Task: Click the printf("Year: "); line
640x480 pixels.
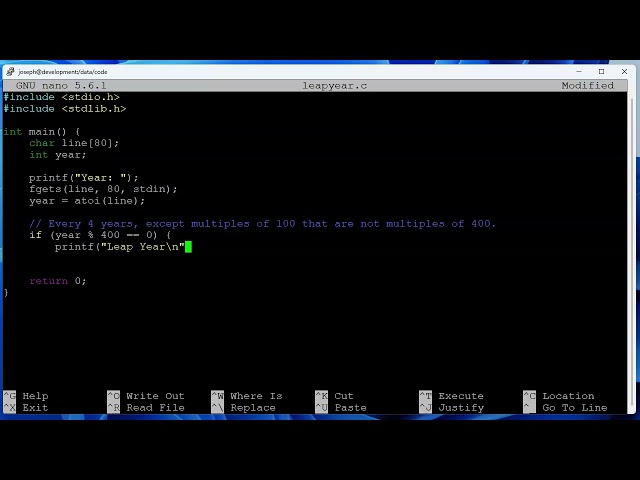Action: 84,178
